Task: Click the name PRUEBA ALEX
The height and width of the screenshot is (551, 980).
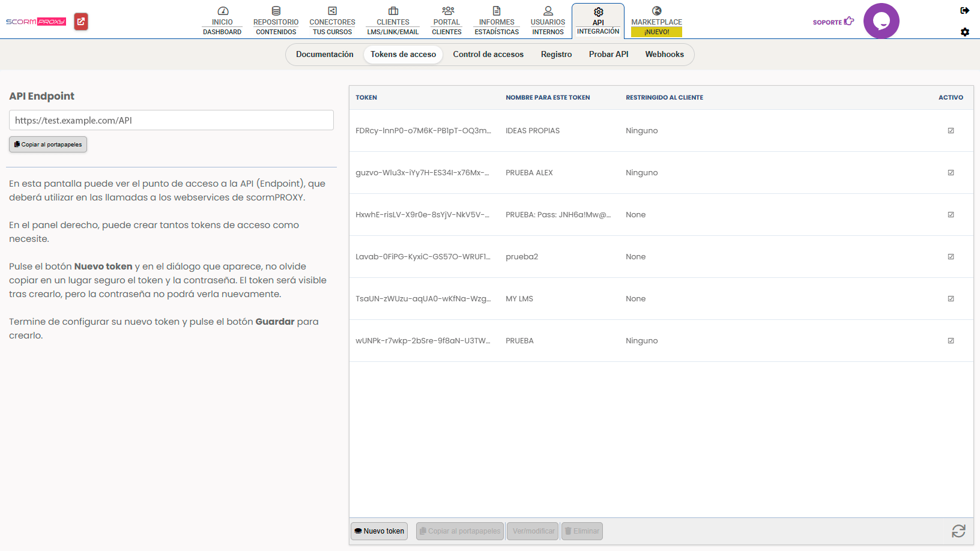Action: click(529, 173)
